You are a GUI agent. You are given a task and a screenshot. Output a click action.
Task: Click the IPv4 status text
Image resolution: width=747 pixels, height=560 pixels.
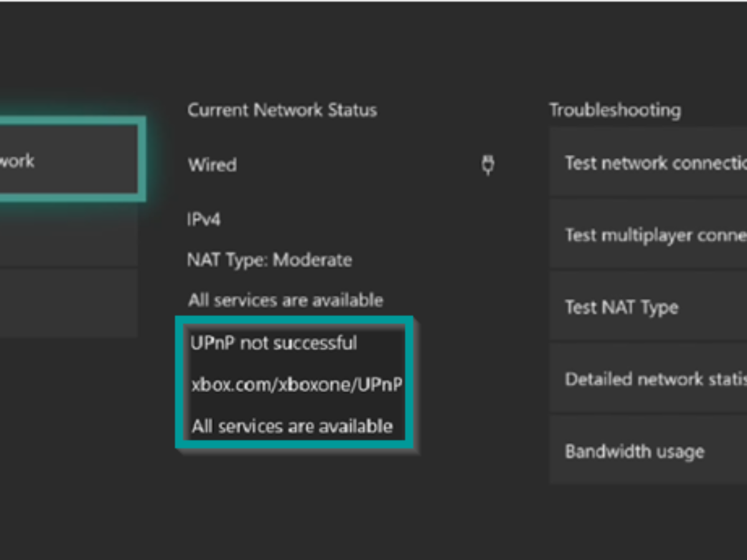click(x=204, y=220)
